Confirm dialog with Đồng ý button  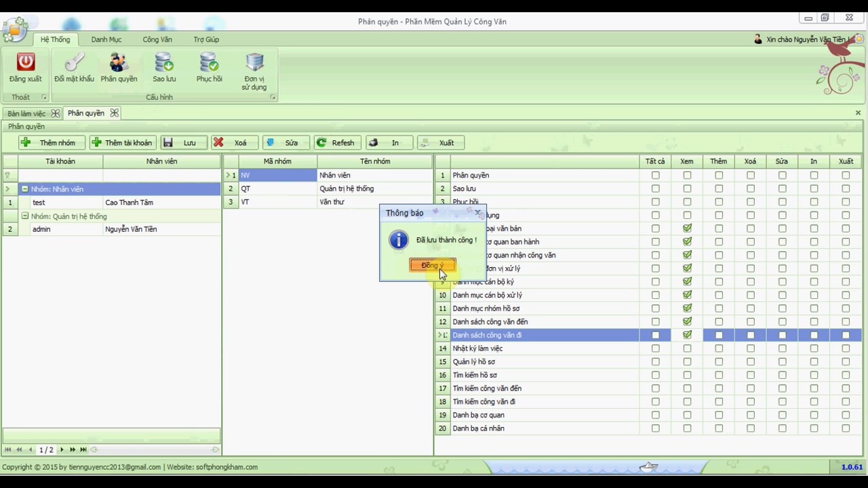[432, 265]
